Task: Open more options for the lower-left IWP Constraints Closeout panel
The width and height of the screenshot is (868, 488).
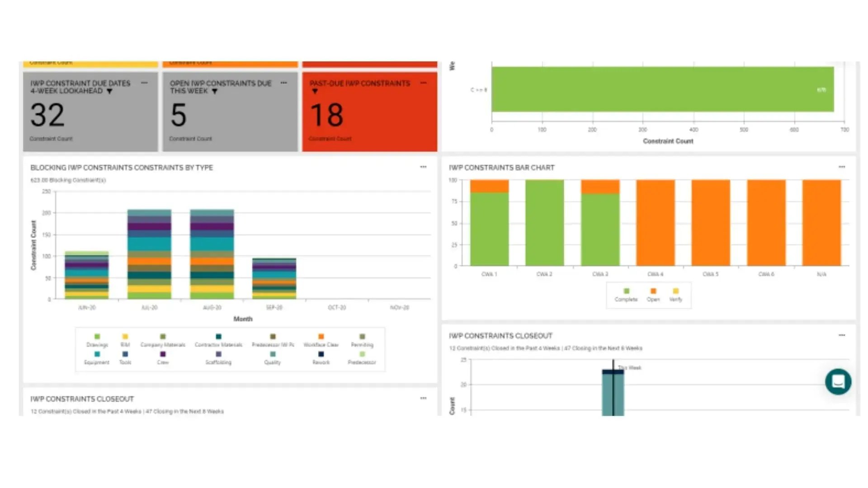Action: click(423, 399)
